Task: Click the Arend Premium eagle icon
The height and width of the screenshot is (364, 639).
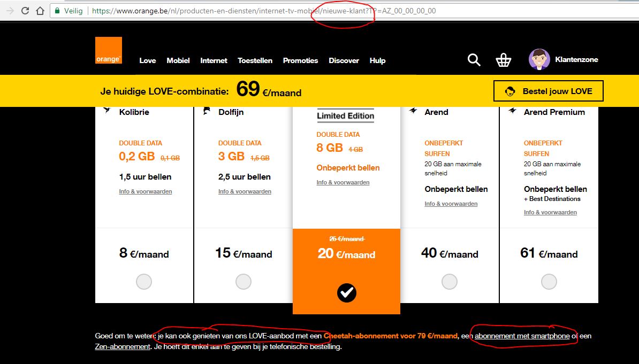Action: click(x=512, y=110)
